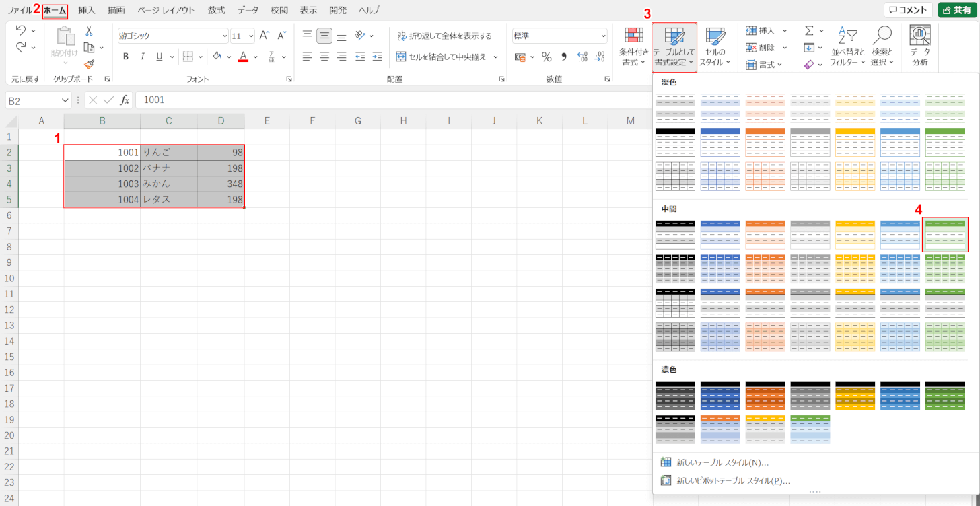
Task: Toggle Bold formatting
Action: [x=126, y=57]
